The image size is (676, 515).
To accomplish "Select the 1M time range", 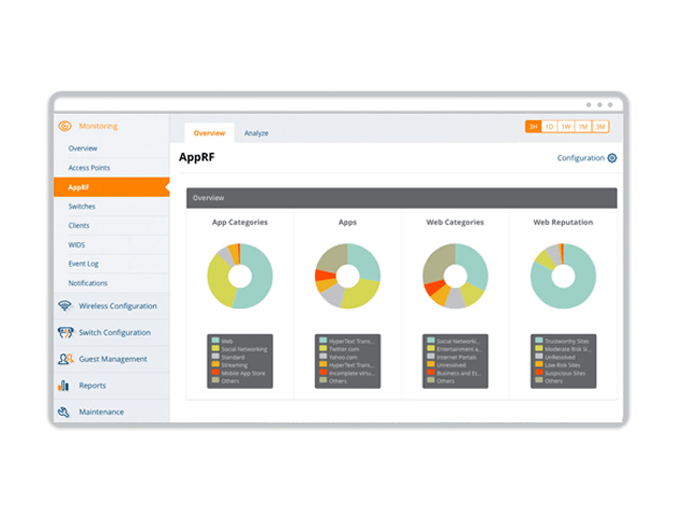I will [583, 127].
